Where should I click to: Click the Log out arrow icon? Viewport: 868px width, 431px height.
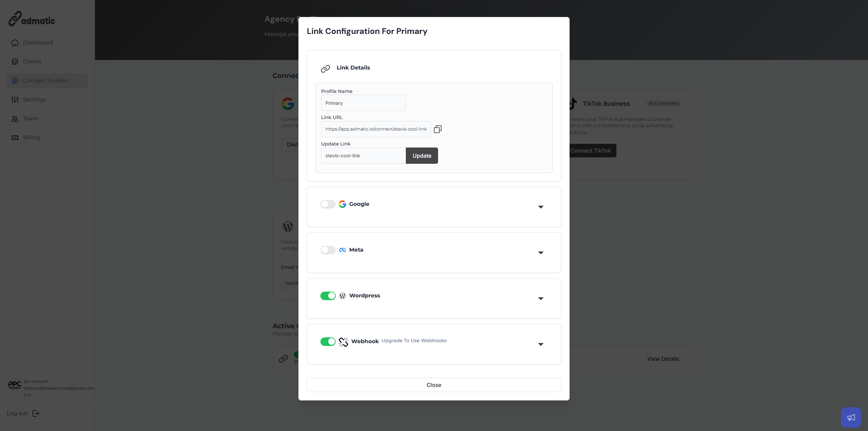(x=36, y=413)
